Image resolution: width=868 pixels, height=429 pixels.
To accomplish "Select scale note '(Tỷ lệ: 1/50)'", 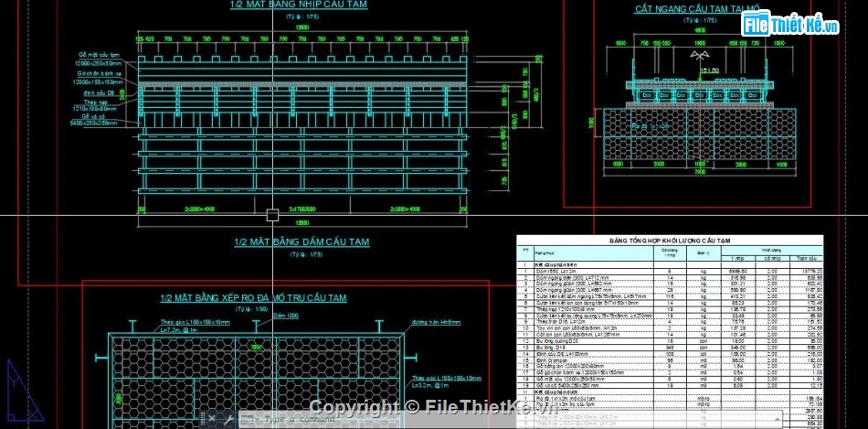I will point(252,309).
